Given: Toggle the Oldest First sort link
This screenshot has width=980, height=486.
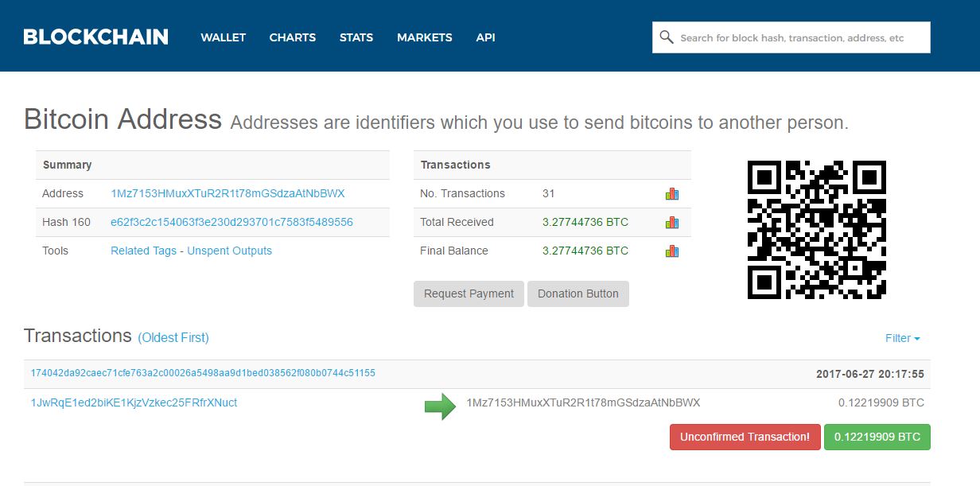Looking at the screenshot, I should (173, 337).
